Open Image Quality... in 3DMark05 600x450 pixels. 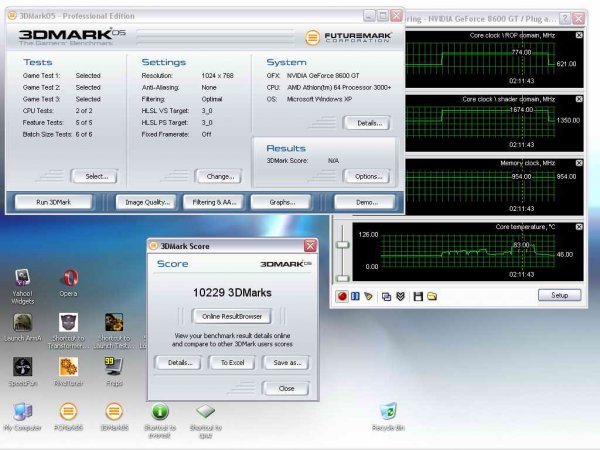point(147,202)
